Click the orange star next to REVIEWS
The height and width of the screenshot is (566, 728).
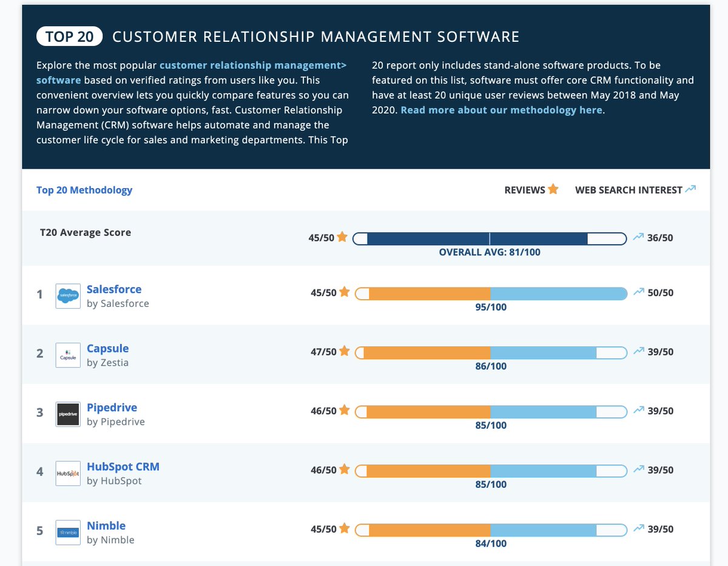[553, 189]
